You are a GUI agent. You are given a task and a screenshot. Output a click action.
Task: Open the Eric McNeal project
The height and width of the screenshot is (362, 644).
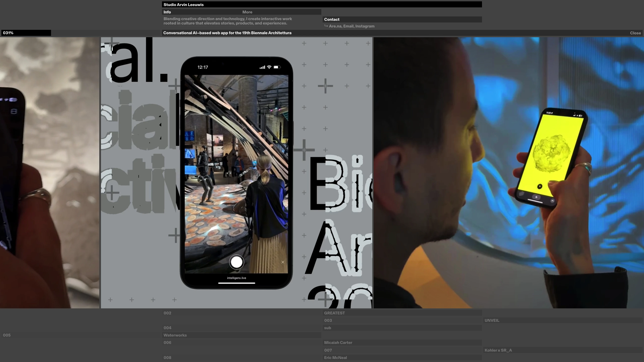335,357
